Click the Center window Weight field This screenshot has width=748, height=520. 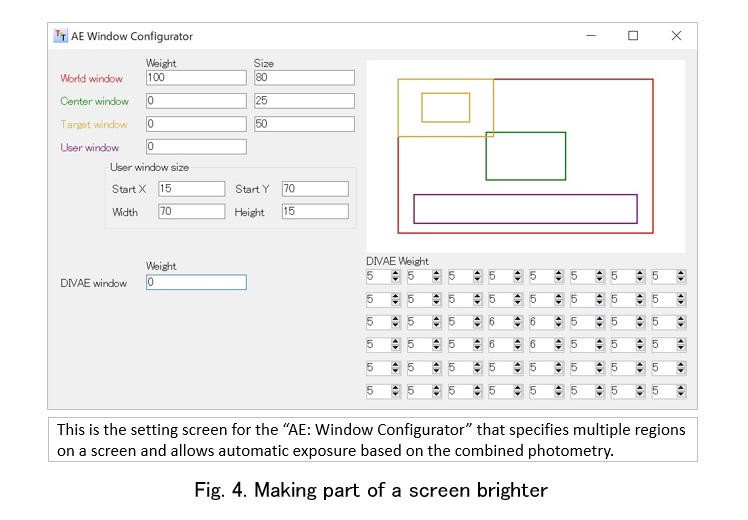point(195,101)
